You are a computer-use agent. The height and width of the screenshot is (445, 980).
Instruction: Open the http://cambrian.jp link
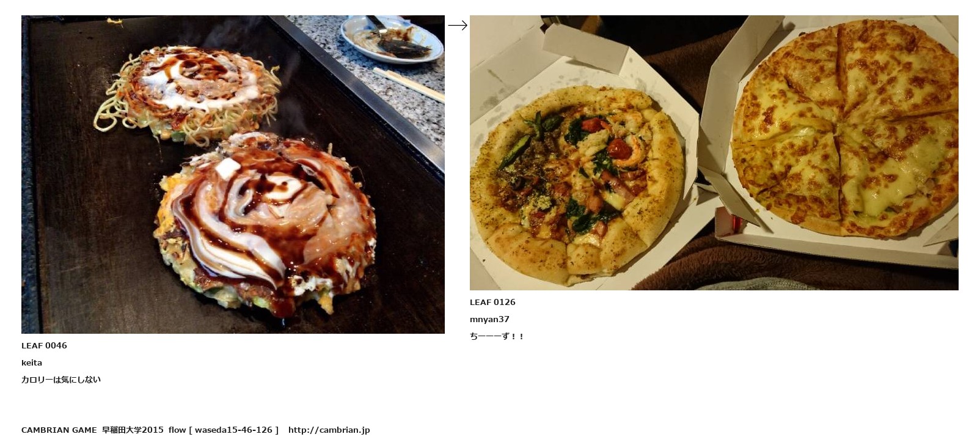click(329, 430)
